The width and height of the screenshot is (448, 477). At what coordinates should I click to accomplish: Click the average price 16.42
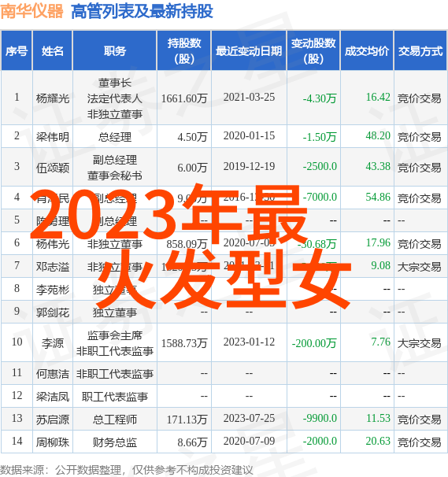378,98
